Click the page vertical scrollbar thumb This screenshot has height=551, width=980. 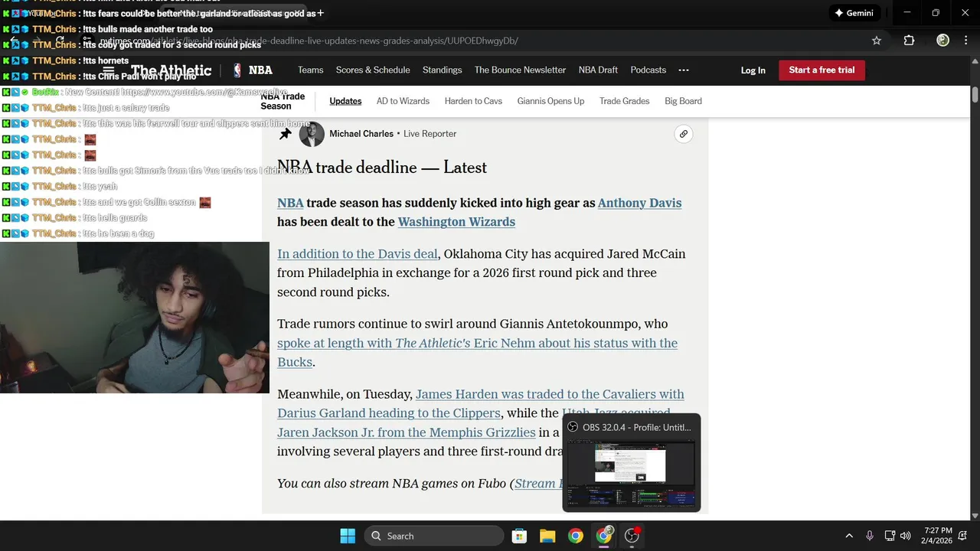tap(975, 95)
